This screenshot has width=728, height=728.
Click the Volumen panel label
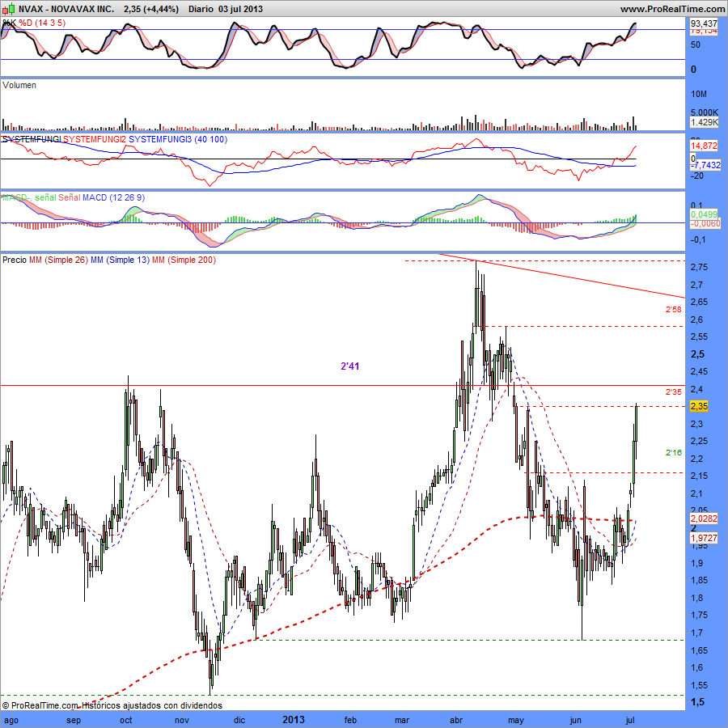(19, 85)
